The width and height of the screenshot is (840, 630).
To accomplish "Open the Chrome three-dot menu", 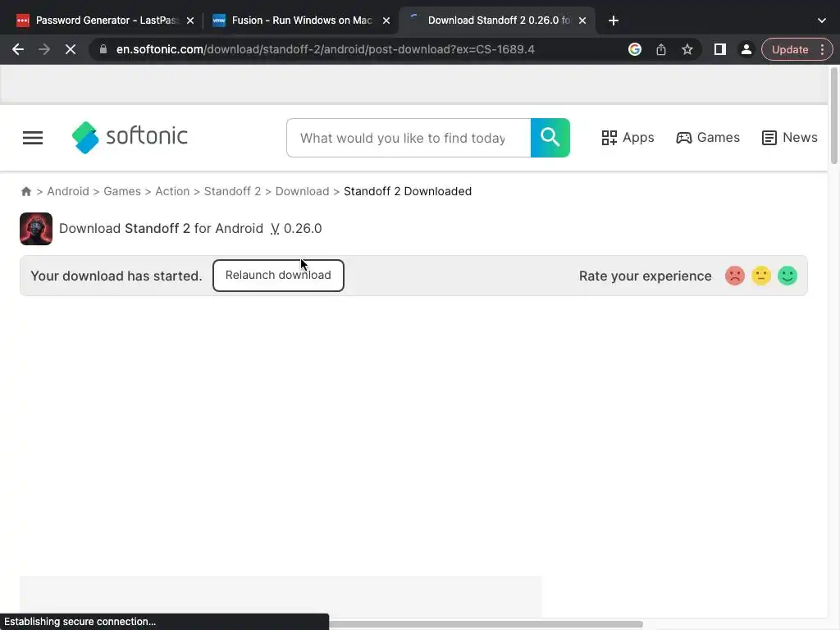I will [822, 49].
